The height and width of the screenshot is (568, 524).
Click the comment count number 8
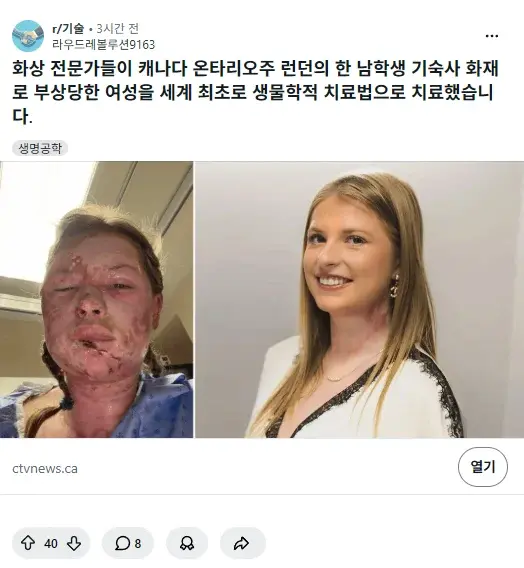(x=138, y=543)
